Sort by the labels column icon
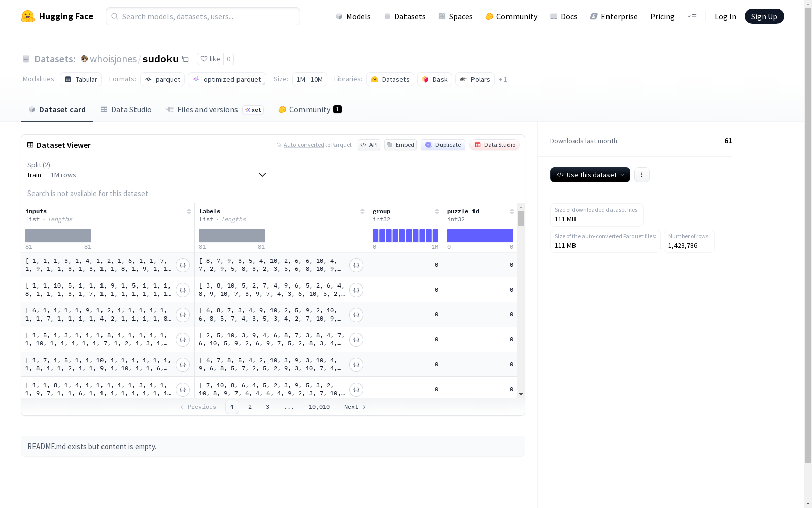The image size is (812, 508). pyautogui.click(x=362, y=211)
